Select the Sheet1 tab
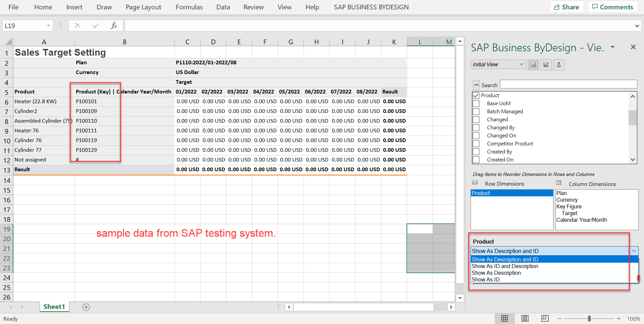This screenshot has height=324, width=644. point(54,307)
